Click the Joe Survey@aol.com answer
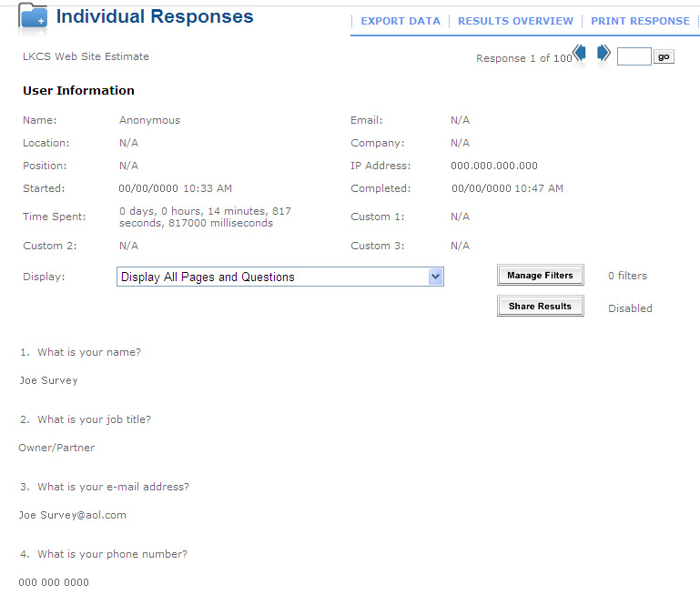This screenshot has height=615, width=700. point(72,515)
